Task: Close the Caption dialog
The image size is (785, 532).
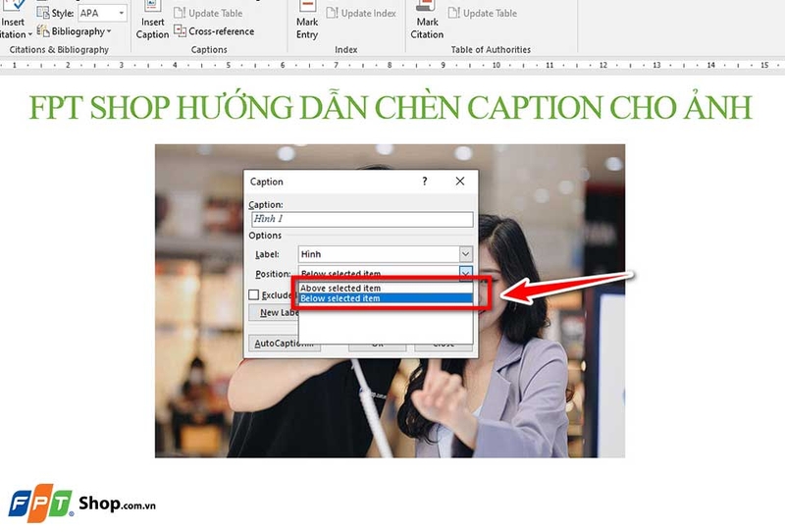Action: (x=460, y=181)
